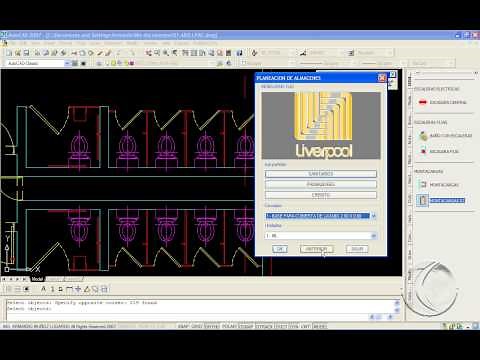This screenshot has height=360, width=480.
Task: Save the drawing using the Save icon
Action: point(26,53)
